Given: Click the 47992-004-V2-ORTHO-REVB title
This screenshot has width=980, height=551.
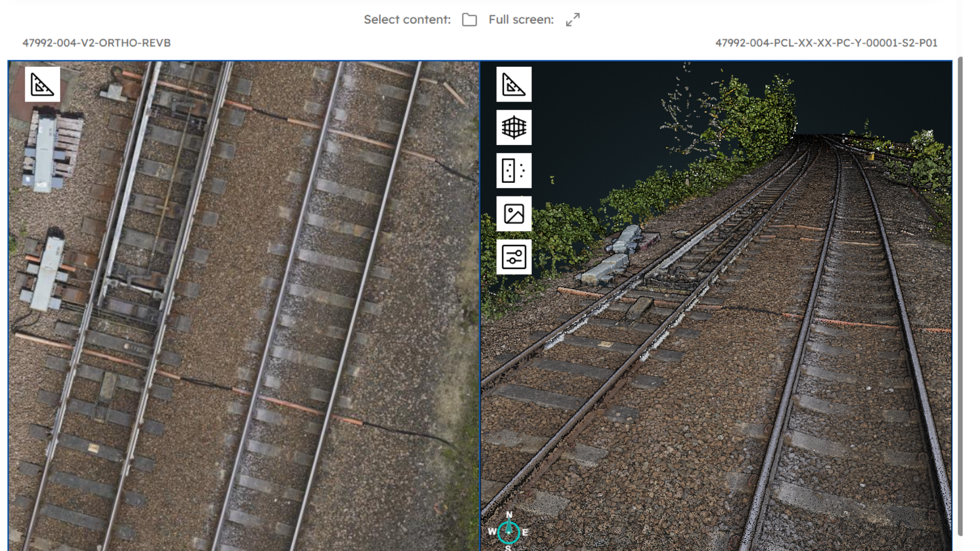Looking at the screenshot, I should (96, 43).
